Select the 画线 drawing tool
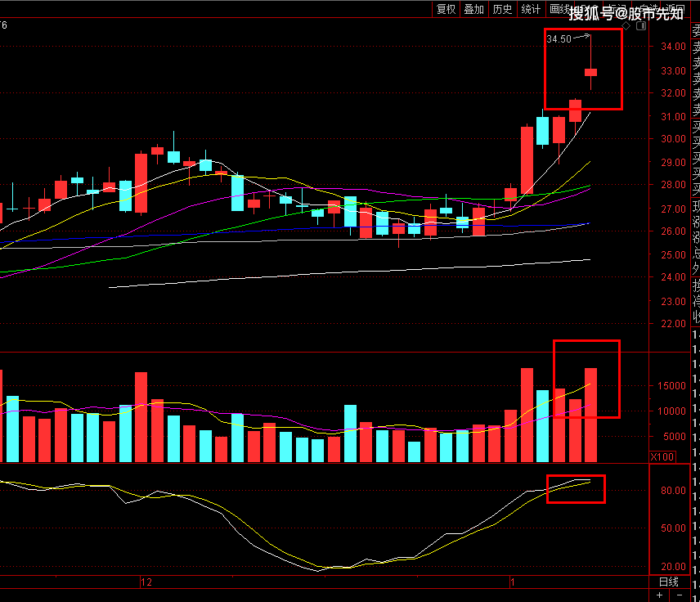Screen dimensions: 700x602 point(559,9)
